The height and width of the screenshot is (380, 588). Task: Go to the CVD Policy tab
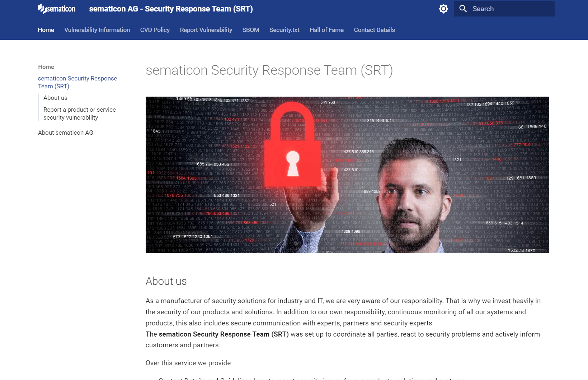pyautogui.click(x=155, y=30)
